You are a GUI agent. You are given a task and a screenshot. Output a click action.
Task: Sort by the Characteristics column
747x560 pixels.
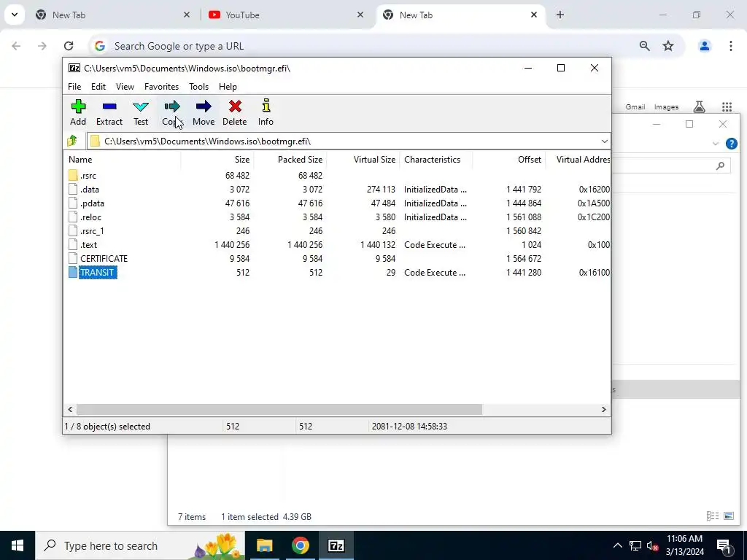[436, 160]
